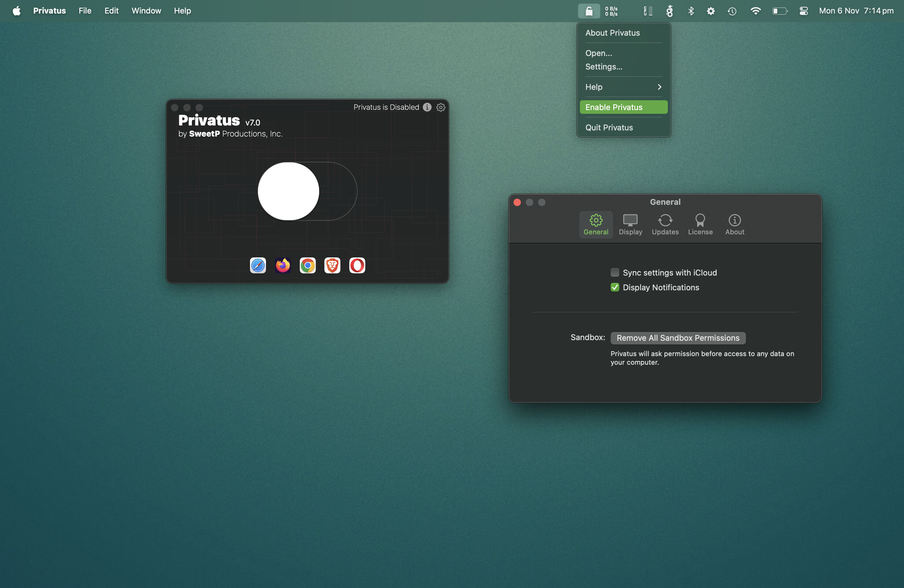Select Quit Privatus from the menu

[x=624, y=128]
